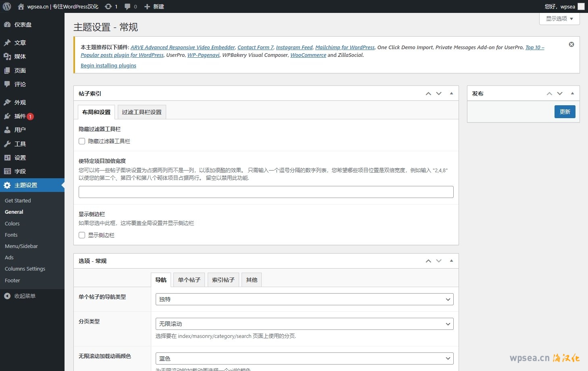Switch to the 过滤工具栏设置 tab
This screenshot has height=371, width=588.
[142, 112]
